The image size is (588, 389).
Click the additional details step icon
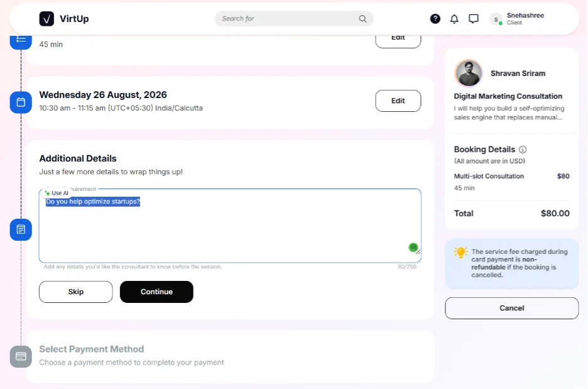coord(21,229)
